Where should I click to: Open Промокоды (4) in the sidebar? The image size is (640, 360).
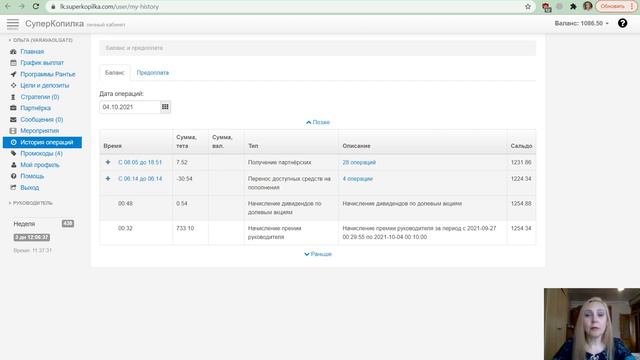[x=41, y=153]
